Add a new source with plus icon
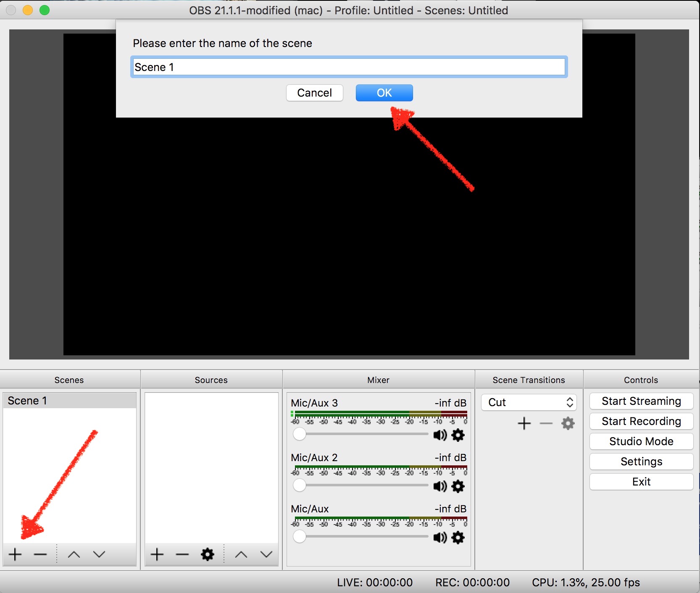 click(x=157, y=554)
